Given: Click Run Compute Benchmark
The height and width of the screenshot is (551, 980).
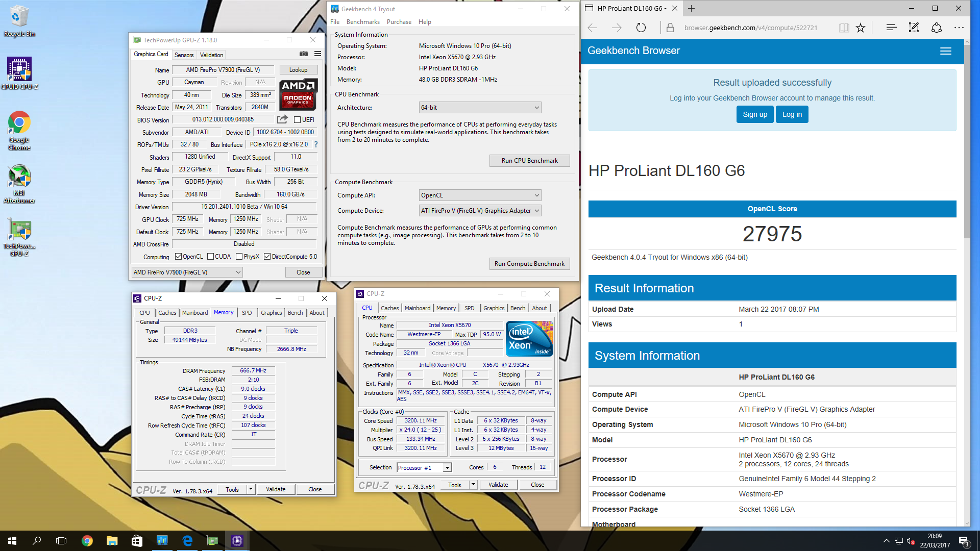Looking at the screenshot, I should 529,264.
